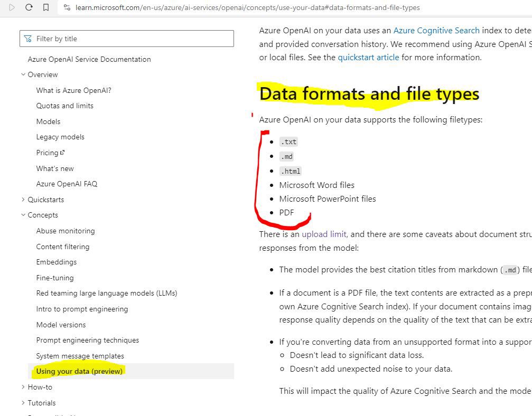Collapse the Overview section chevron
Screen dimensions: 532x416
(23, 74)
